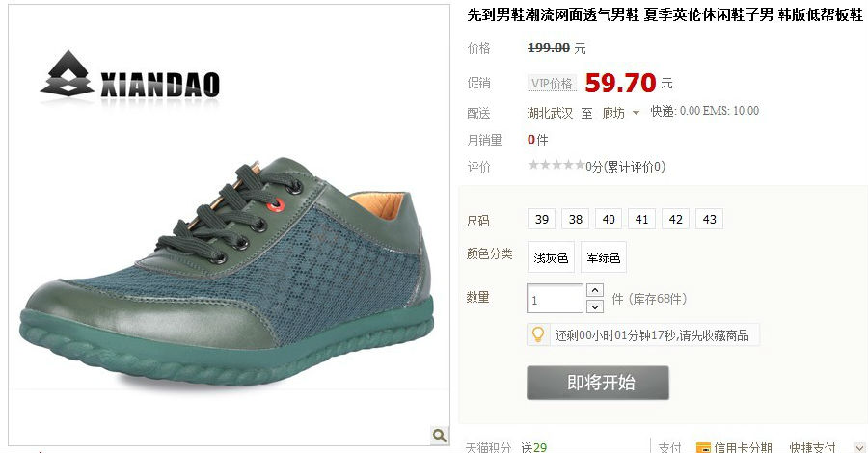Click the quantity input field

(x=555, y=299)
